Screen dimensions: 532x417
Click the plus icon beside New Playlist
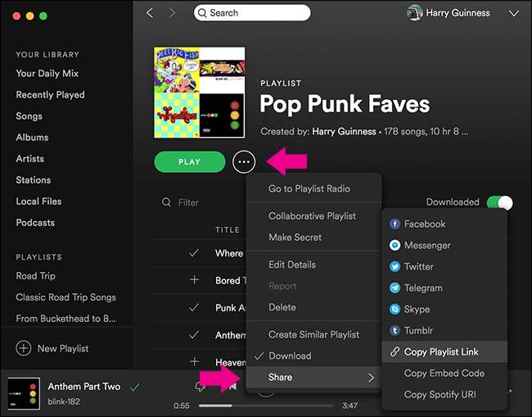(23, 349)
